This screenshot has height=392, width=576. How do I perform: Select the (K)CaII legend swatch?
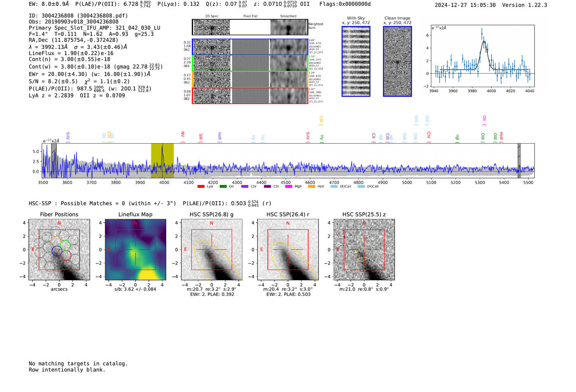[334, 187]
